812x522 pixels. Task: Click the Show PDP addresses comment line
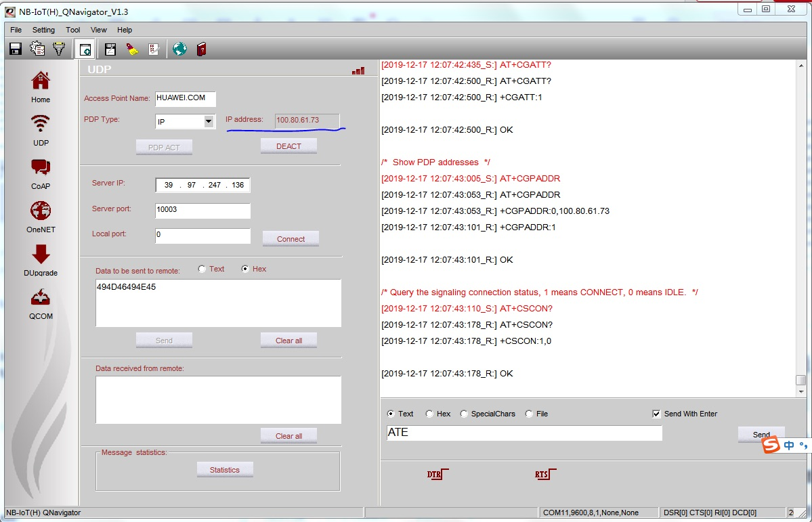click(435, 162)
